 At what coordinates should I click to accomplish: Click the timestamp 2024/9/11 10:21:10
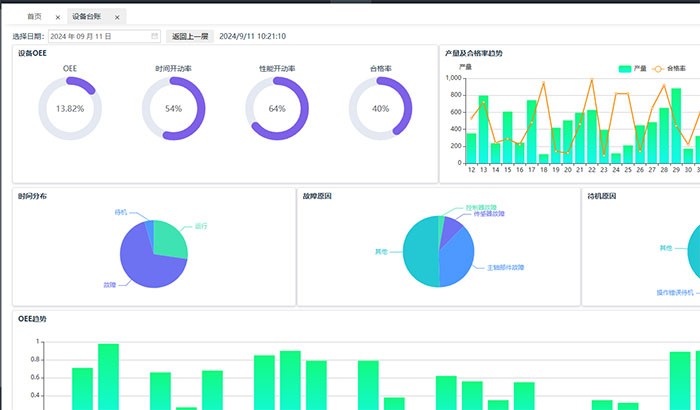pos(252,36)
